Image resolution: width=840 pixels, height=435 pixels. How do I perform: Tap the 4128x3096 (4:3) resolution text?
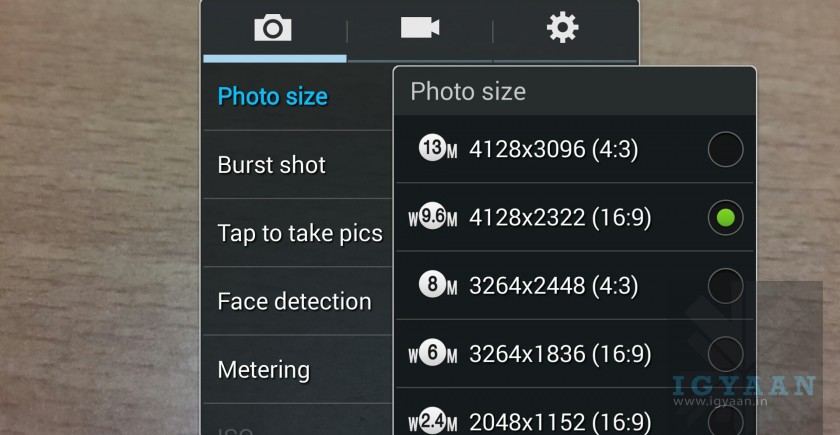[553, 150]
